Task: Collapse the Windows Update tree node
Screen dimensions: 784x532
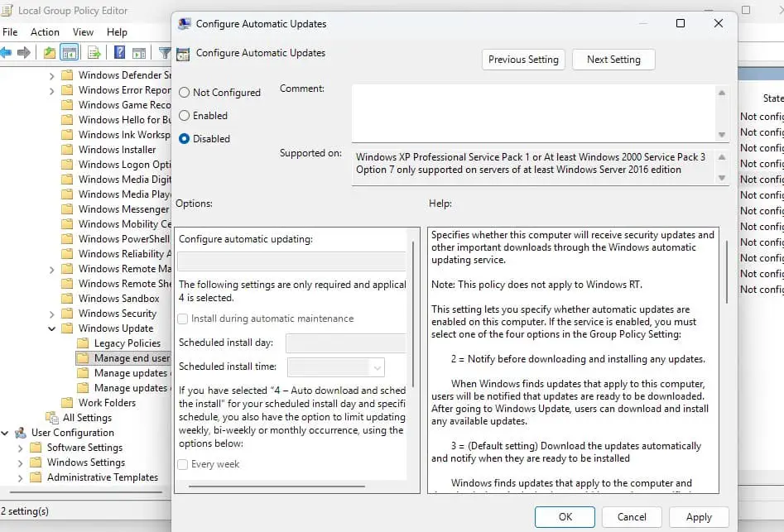Action: point(51,328)
